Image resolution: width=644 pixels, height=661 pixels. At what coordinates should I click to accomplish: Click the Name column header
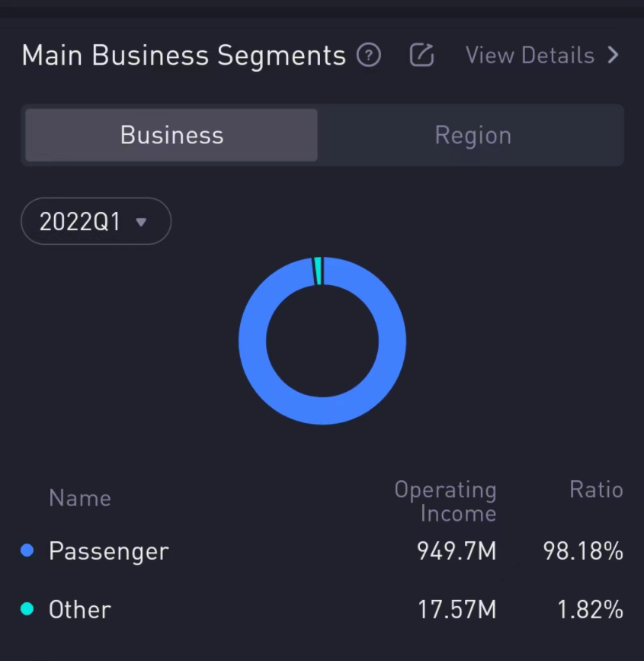[x=80, y=498]
